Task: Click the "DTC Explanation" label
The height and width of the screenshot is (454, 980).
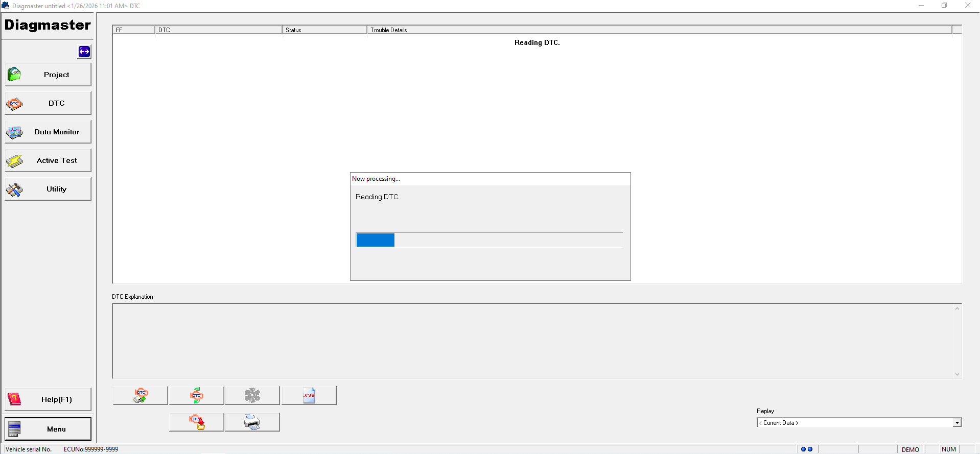Action: [132, 297]
